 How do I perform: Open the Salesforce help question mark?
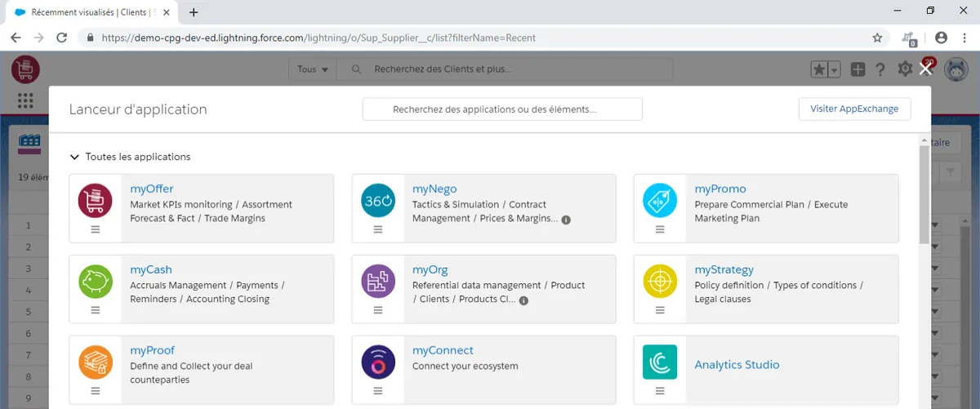[880, 69]
